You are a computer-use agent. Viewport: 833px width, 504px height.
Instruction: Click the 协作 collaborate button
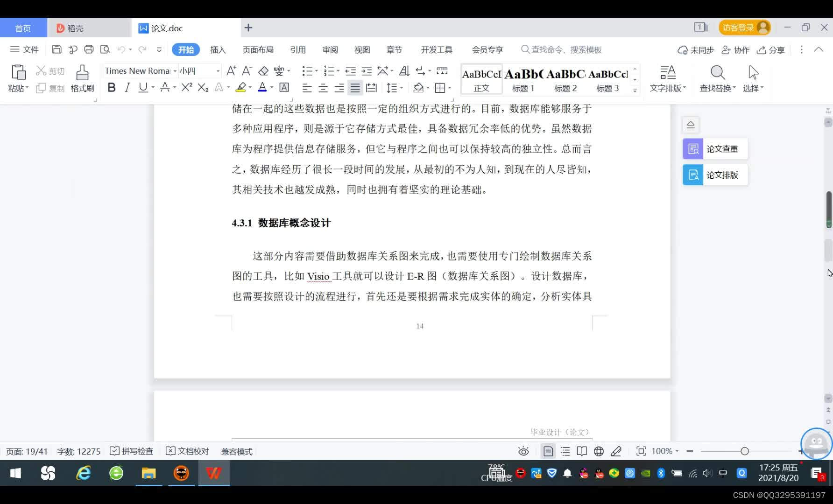[x=735, y=50]
